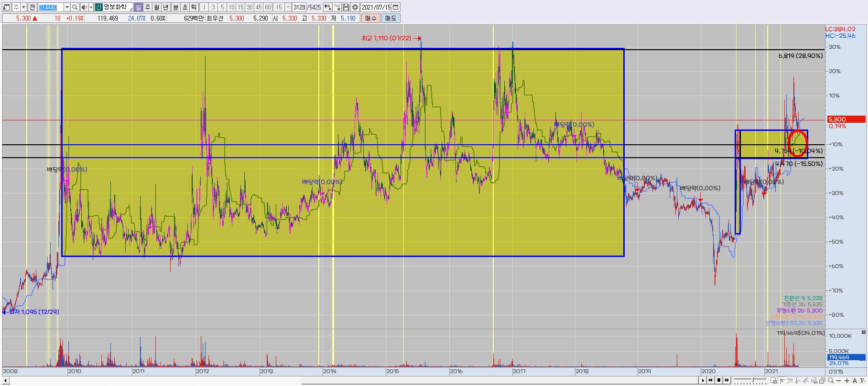Click the 최저 1,095 (12/29) label
Viewport: 868px width, 386px height.
coord(33,312)
